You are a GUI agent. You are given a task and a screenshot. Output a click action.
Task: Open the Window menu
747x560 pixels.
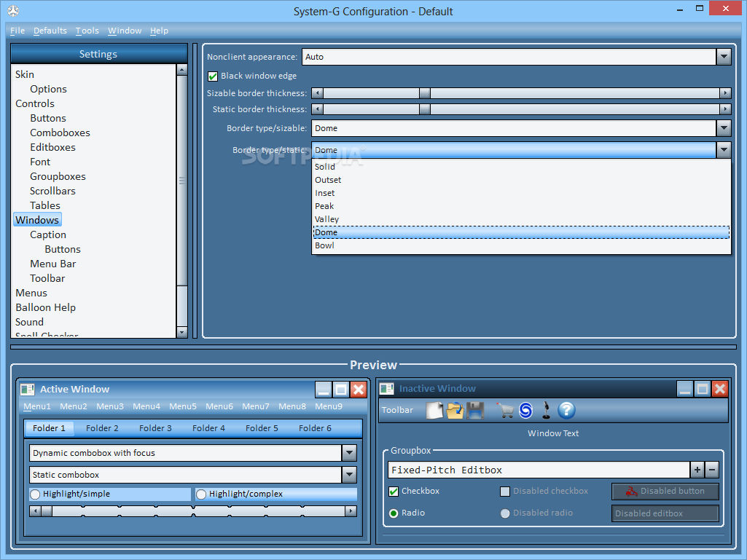(125, 31)
